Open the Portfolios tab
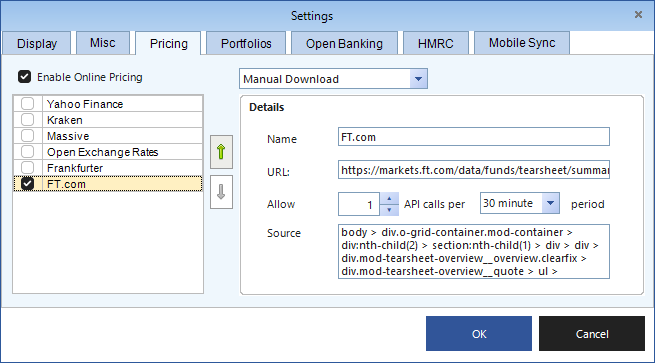 [x=246, y=43]
